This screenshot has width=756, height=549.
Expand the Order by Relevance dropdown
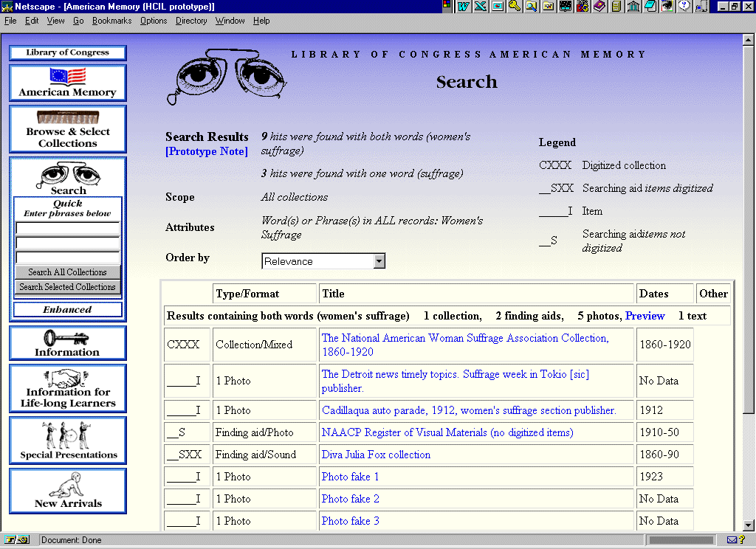point(379,261)
